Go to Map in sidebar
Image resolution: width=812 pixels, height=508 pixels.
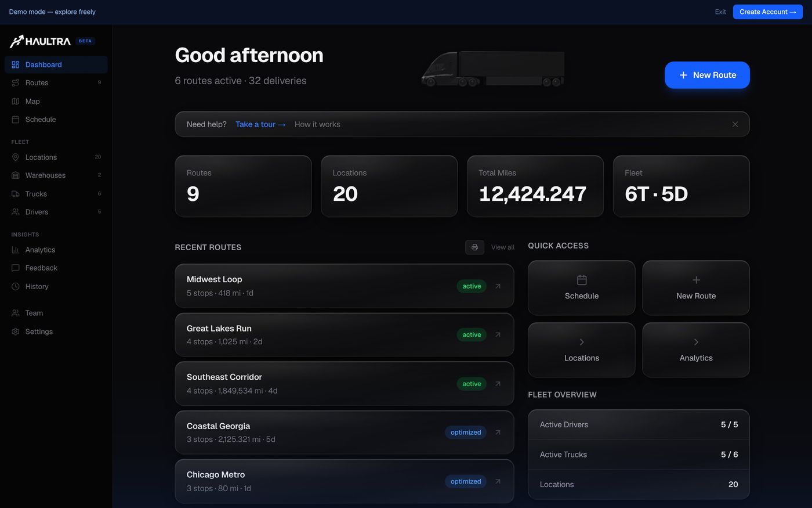(x=56, y=101)
